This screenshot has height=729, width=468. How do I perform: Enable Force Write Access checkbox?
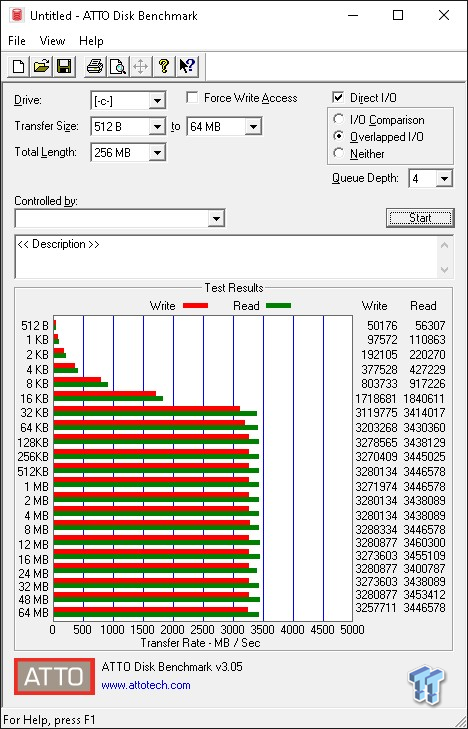[x=191, y=98]
